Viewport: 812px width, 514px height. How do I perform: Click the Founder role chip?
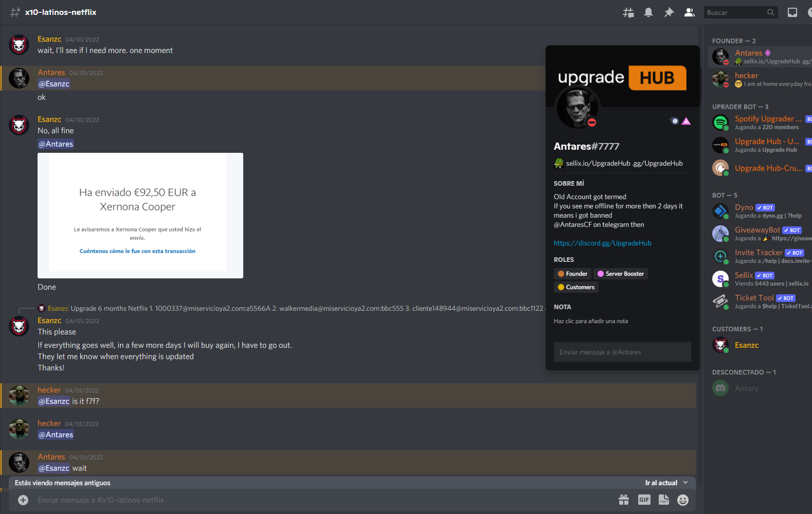572,274
